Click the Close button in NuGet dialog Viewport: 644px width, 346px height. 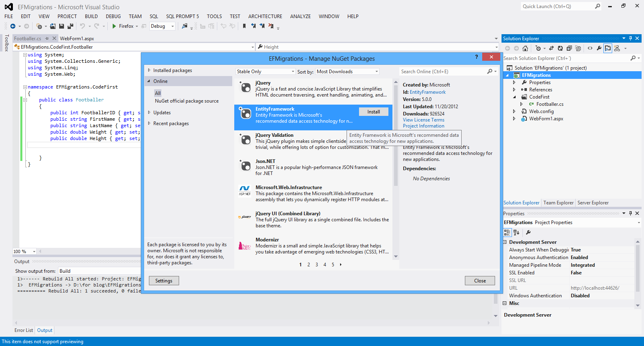tap(480, 281)
